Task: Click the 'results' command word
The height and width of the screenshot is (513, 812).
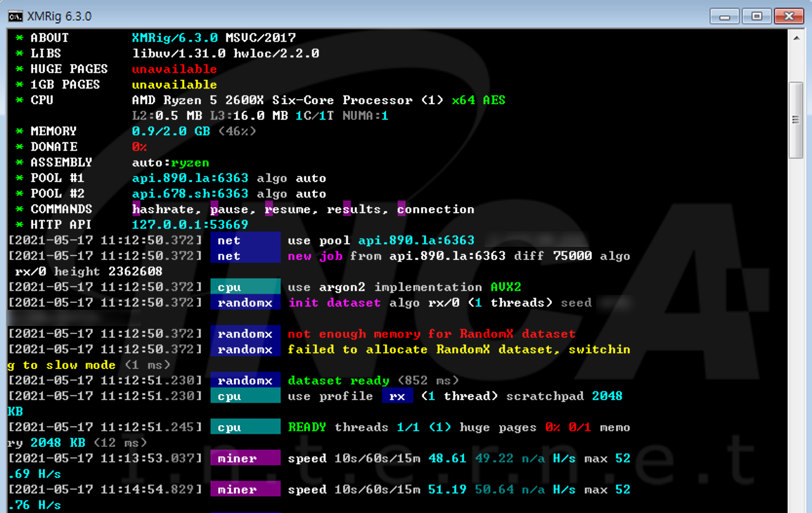Action: click(354, 209)
